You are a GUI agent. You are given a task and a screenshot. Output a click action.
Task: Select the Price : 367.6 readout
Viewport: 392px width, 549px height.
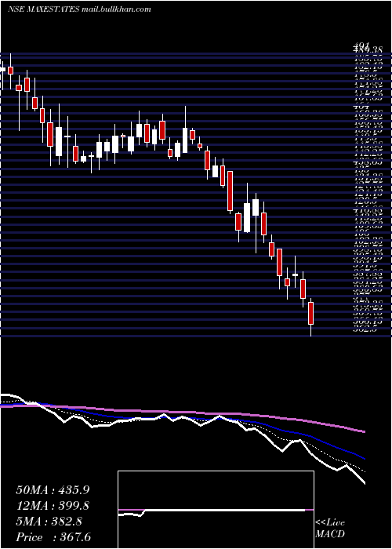point(53,537)
